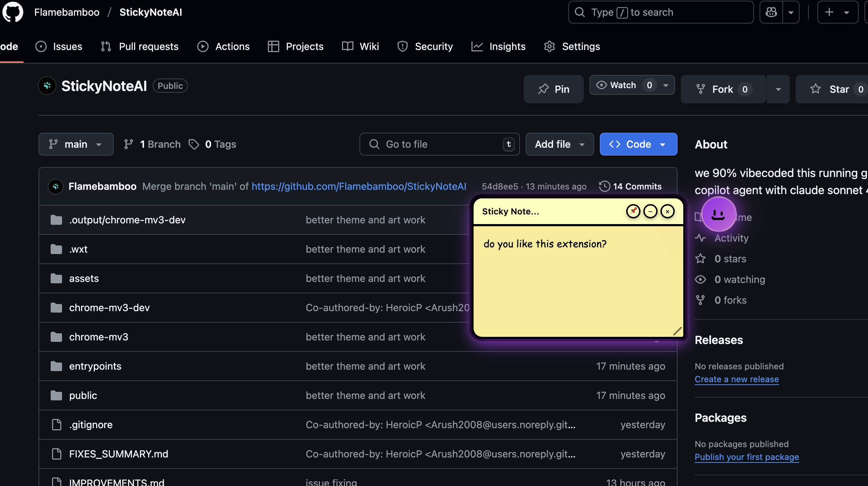868x486 pixels.
Task: Click the tag icon beside 0 Tags
Action: (194, 144)
